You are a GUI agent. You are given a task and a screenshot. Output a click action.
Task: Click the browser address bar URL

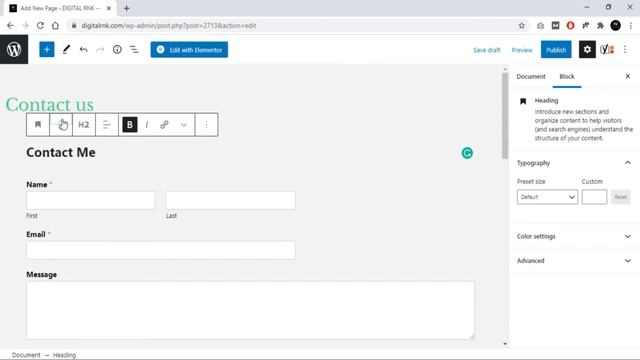coord(169,26)
